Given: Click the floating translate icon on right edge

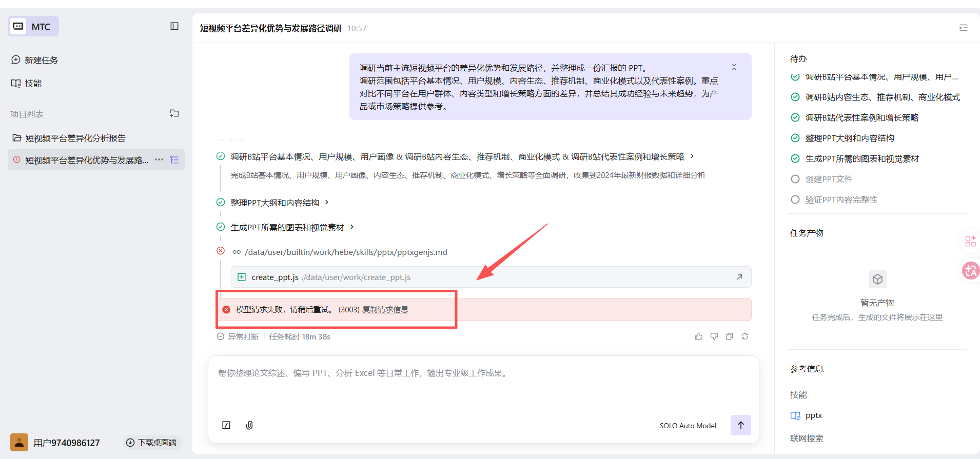Looking at the screenshot, I should (x=970, y=270).
